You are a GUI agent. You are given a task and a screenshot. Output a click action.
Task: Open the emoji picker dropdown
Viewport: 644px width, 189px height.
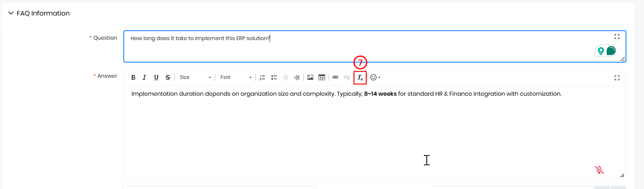(375, 77)
